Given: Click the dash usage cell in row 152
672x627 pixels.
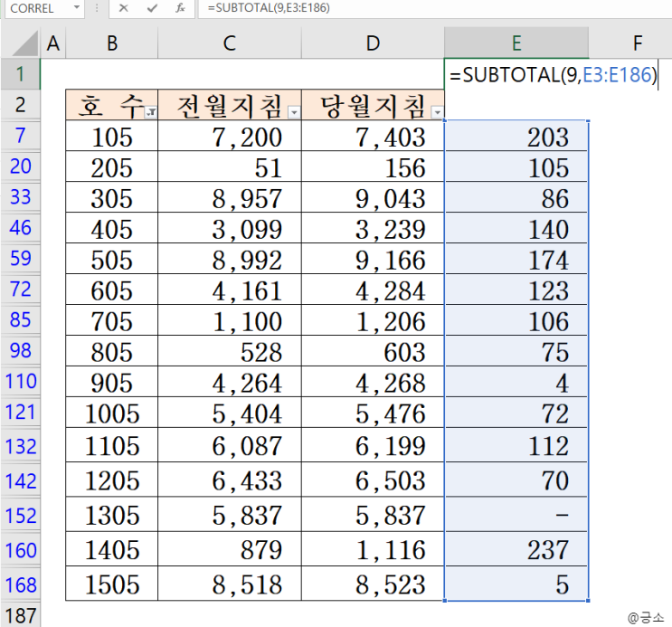Looking at the screenshot, I should (516, 514).
